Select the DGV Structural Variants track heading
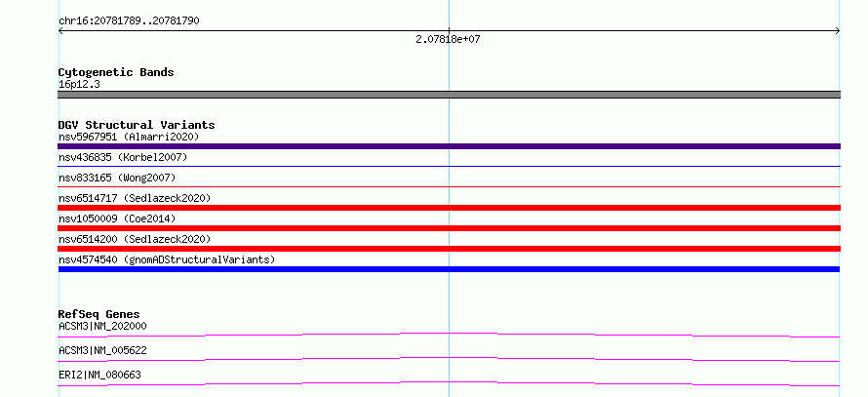The height and width of the screenshot is (397, 868). (x=137, y=125)
